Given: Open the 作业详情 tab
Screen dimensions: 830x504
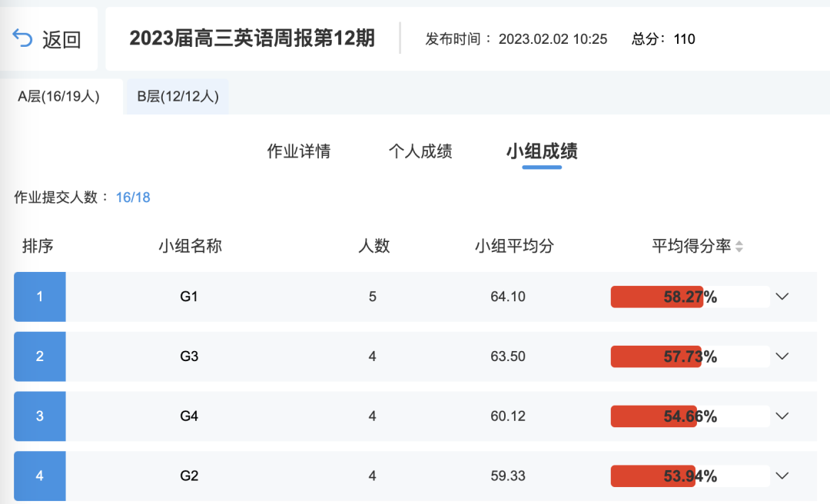Looking at the screenshot, I should click(x=298, y=151).
